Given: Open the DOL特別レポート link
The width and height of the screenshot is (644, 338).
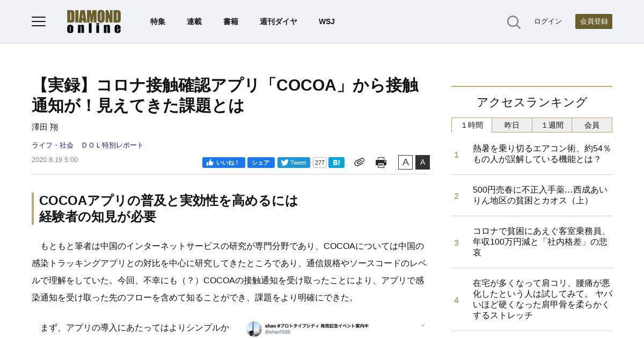Looking at the screenshot, I should pyautogui.click(x=113, y=145).
